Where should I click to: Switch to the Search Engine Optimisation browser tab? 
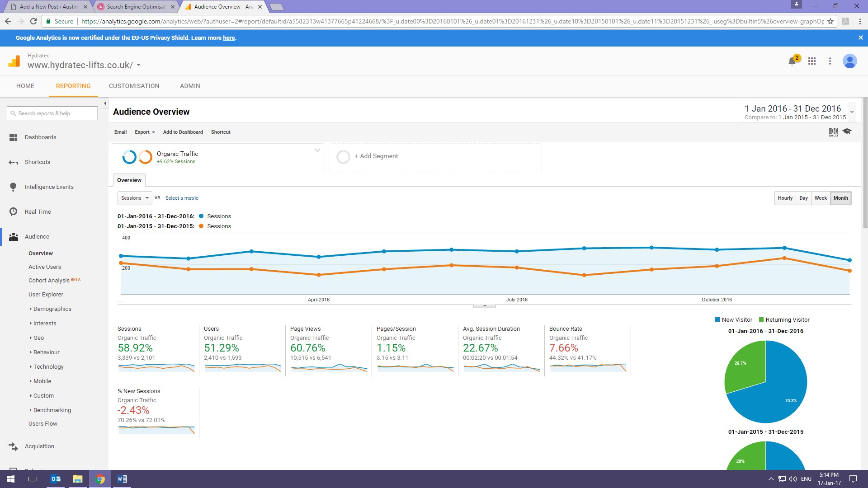click(136, 7)
